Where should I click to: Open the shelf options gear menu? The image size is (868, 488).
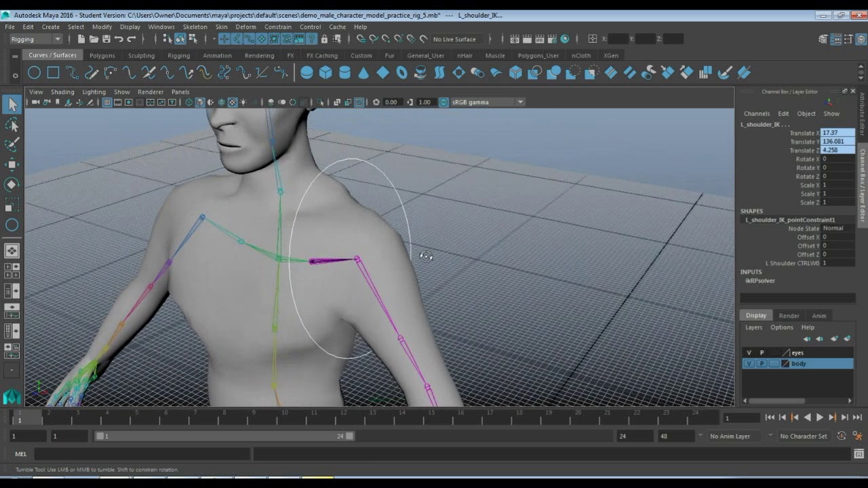pos(15,75)
